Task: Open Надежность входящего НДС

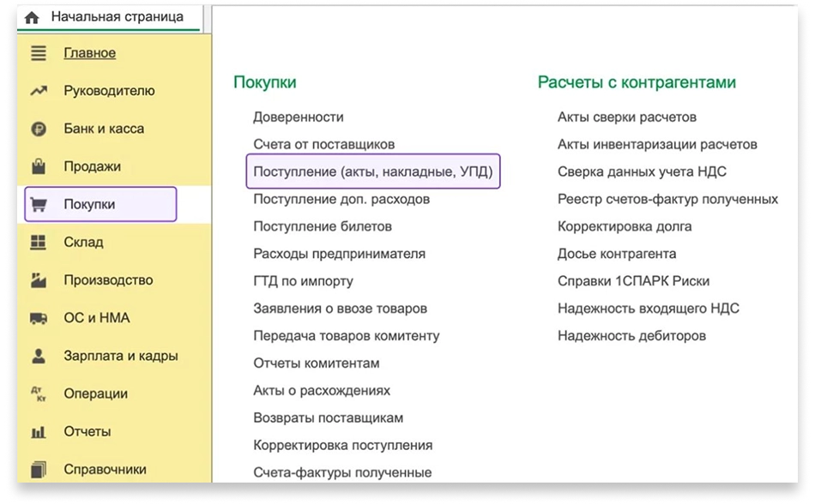Action: point(649,309)
